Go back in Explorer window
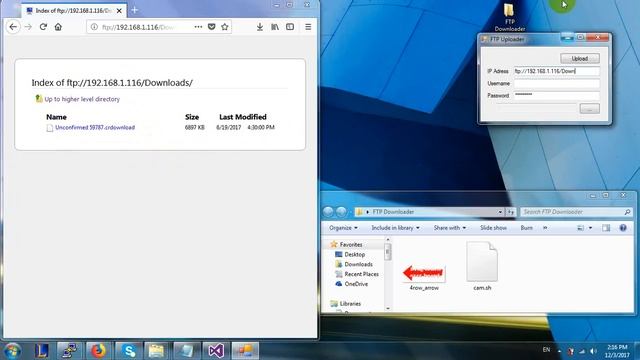The image size is (640, 360). (x=328, y=212)
